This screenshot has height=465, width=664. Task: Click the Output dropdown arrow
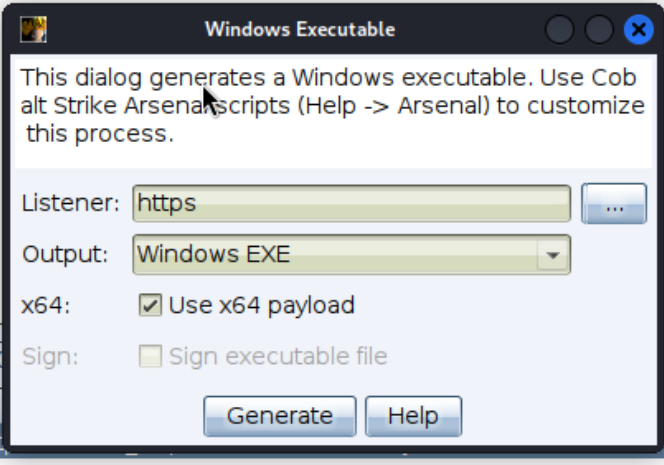click(551, 255)
